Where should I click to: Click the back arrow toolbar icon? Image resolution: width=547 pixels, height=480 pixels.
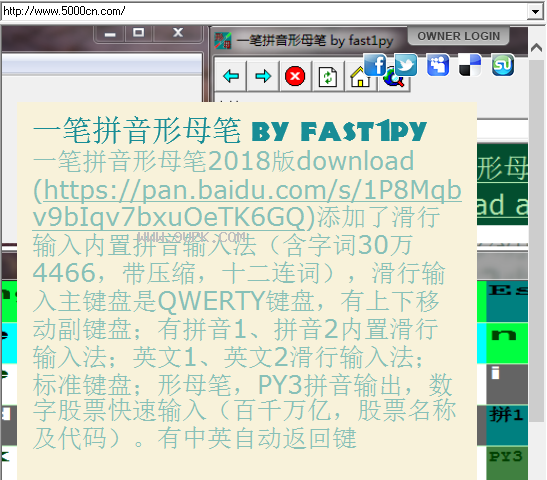tap(231, 76)
